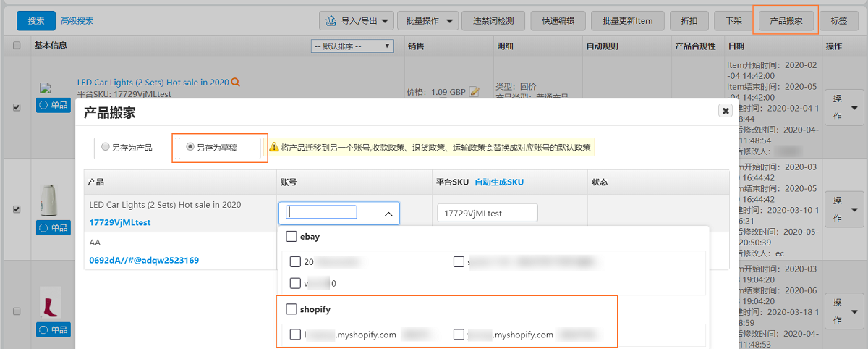
Task: Open the 默认排序 sort dropdown
Action: (x=352, y=46)
